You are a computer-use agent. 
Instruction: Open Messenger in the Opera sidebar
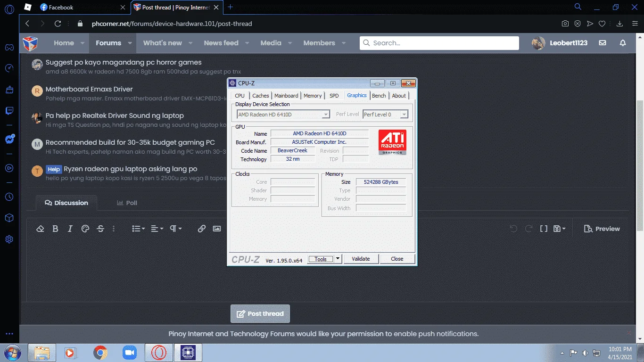coord(9,140)
